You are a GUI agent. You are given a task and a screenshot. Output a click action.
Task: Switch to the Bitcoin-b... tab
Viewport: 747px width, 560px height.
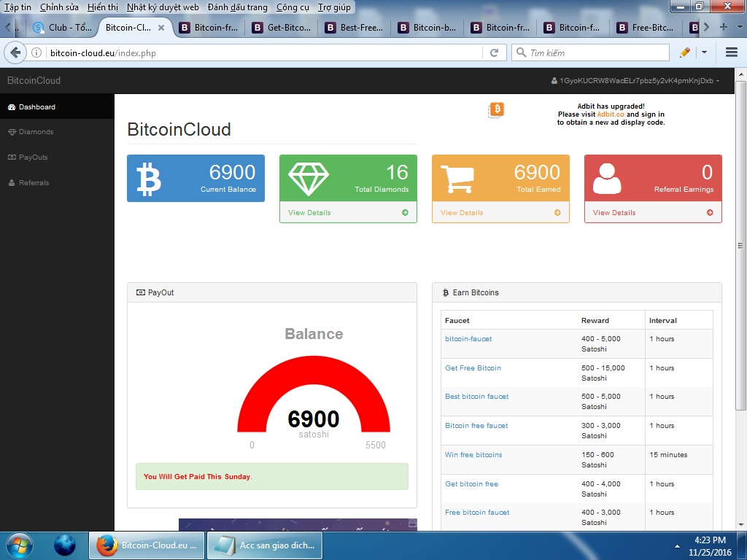coord(427,28)
